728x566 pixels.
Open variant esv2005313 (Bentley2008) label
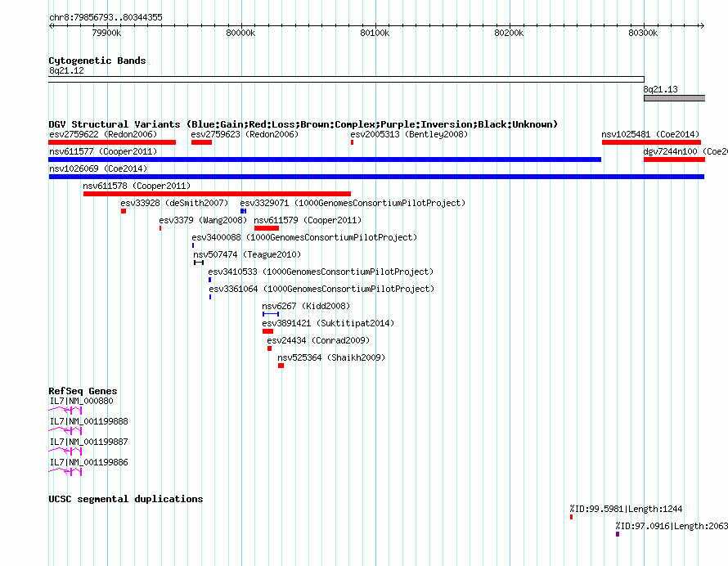[x=409, y=134]
